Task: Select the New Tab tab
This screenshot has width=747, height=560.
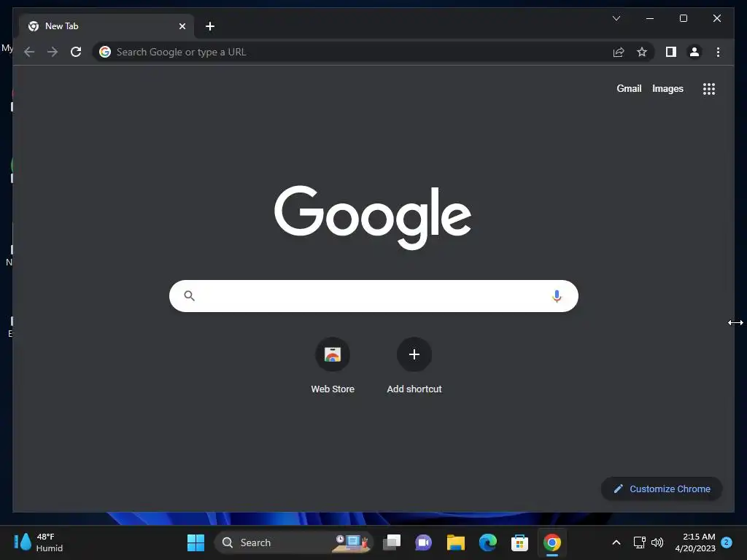Action: click(107, 26)
